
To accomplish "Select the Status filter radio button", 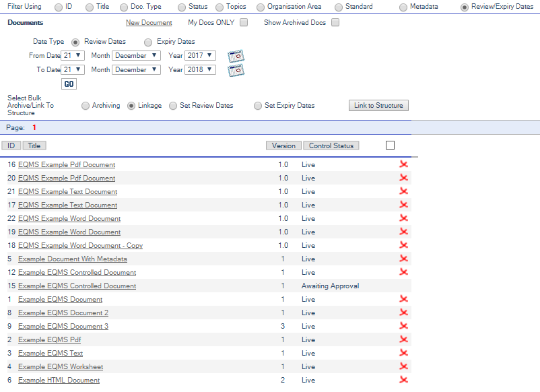I will click(182, 7).
